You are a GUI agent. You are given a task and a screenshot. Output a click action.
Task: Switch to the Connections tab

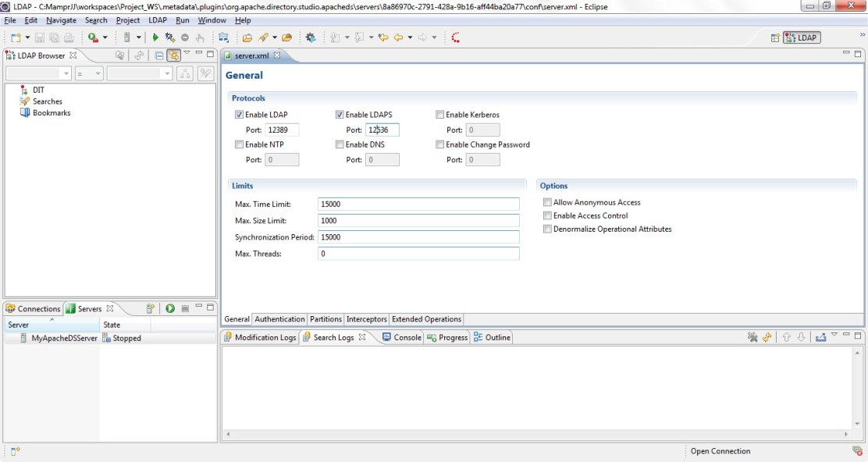point(33,309)
